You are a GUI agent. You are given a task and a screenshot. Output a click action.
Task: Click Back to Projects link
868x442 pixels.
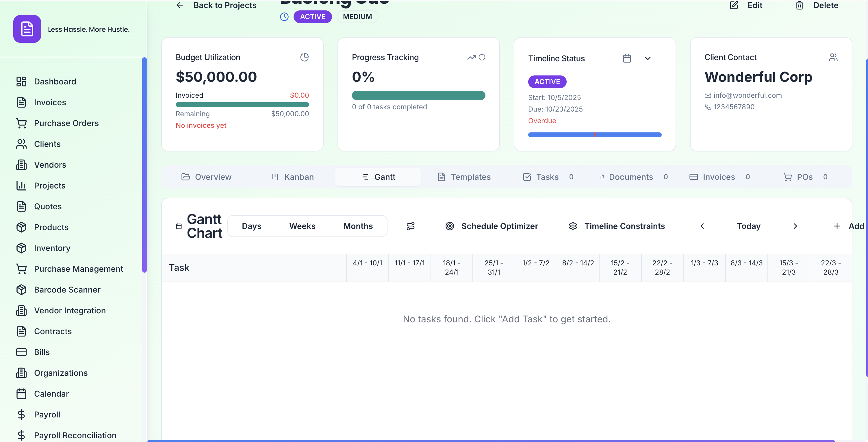[217, 5]
